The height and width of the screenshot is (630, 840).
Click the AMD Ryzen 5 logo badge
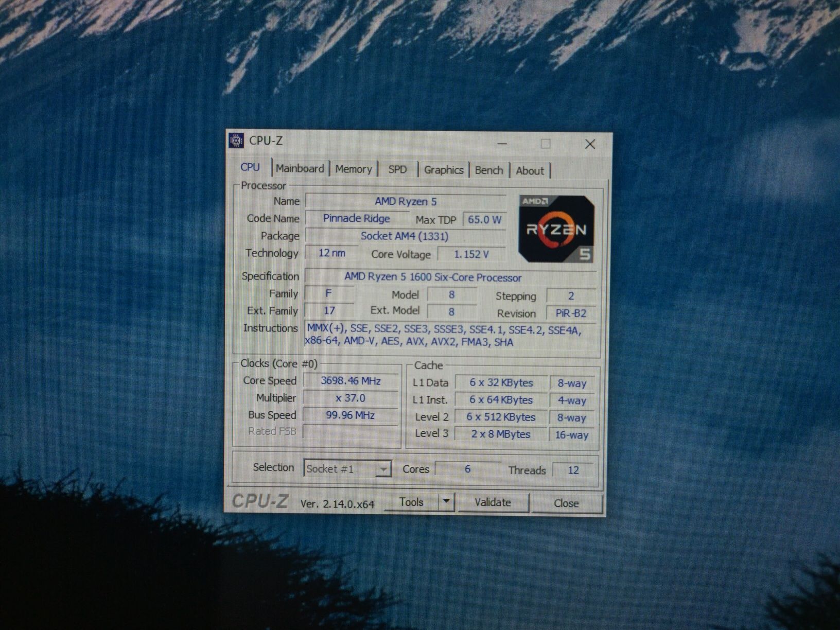click(x=556, y=229)
